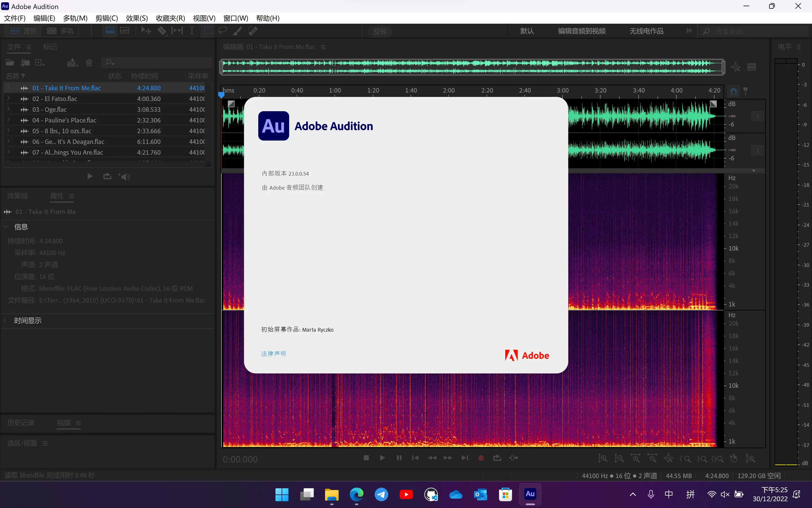
Task: Expand the 02 - El Fatso.flac row
Action: pos(8,98)
